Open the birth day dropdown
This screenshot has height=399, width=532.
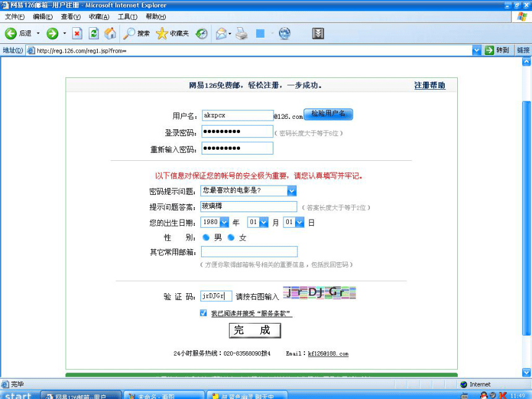coord(299,223)
